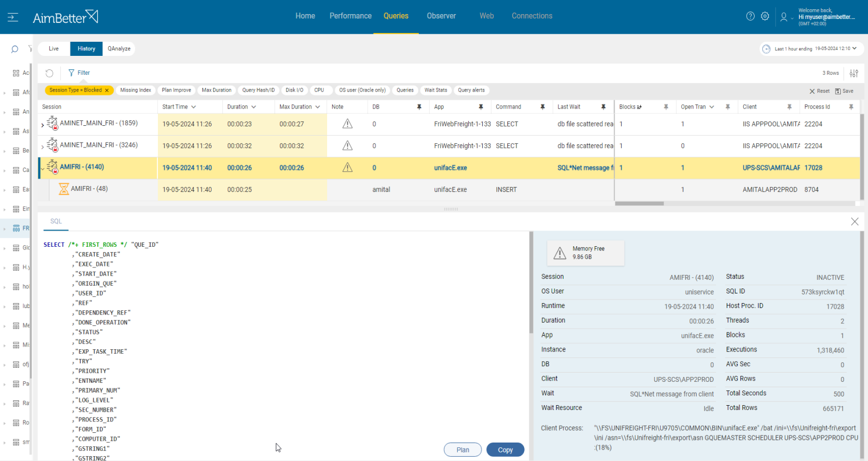Click pin icon in Command column header
The image size is (868, 461).
click(542, 107)
